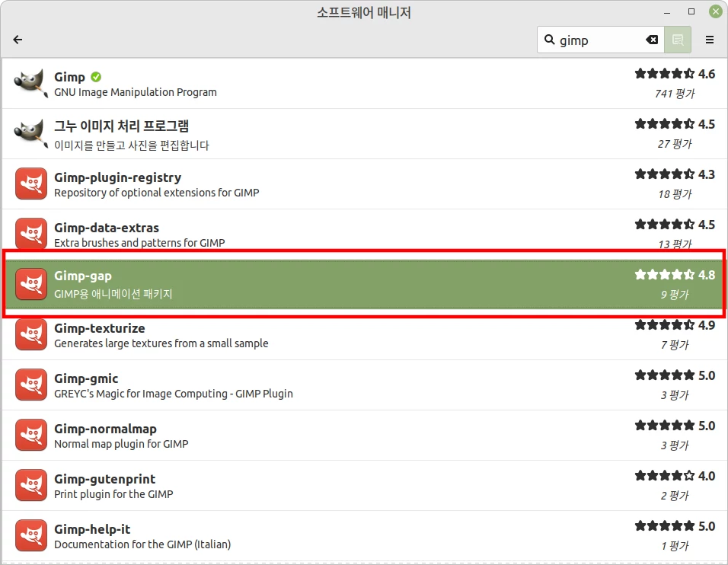Click '7 평가' review count
This screenshot has width=728, height=565.
[x=675, y=345]
